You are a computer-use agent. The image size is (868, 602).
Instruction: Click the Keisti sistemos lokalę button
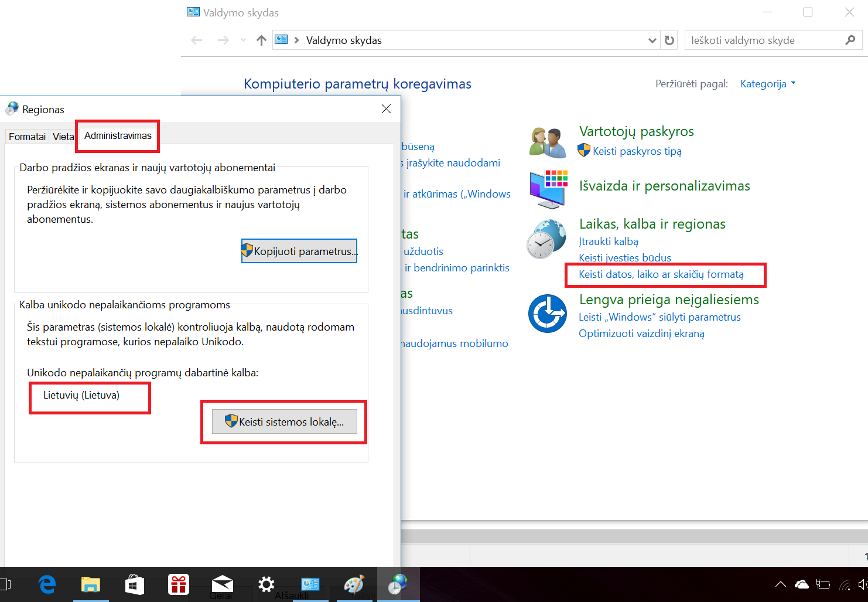[284, 421]
